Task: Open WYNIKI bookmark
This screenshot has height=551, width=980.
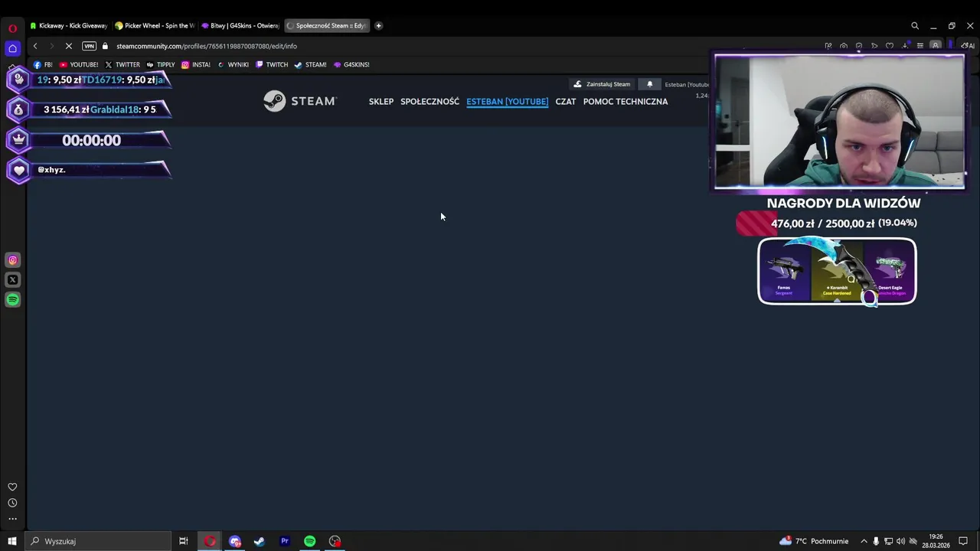Action: coord(234,64)
